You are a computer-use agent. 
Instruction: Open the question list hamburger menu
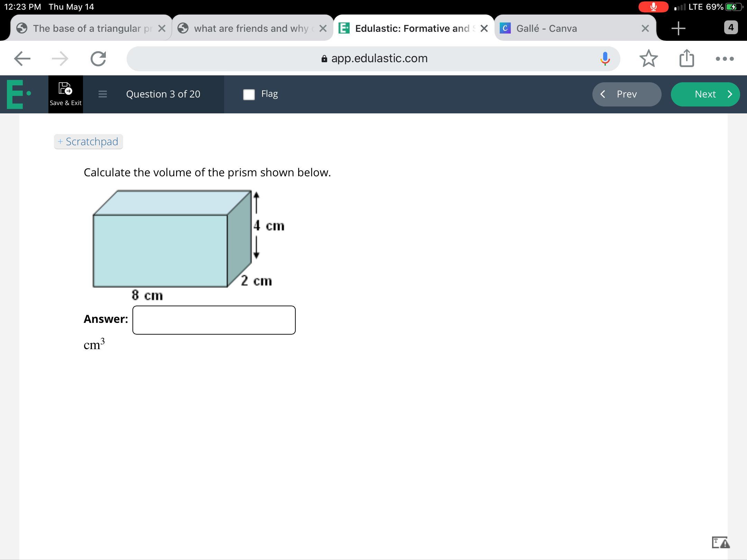click(102, 94)
